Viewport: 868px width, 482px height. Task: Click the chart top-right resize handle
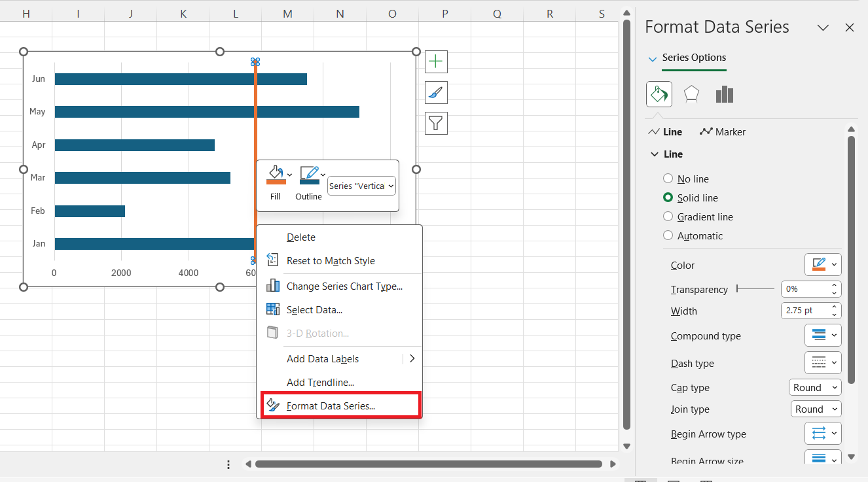point(416,52)
